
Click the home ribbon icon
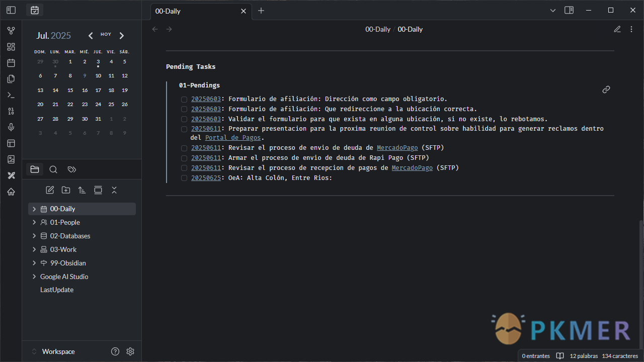(11, 192)
